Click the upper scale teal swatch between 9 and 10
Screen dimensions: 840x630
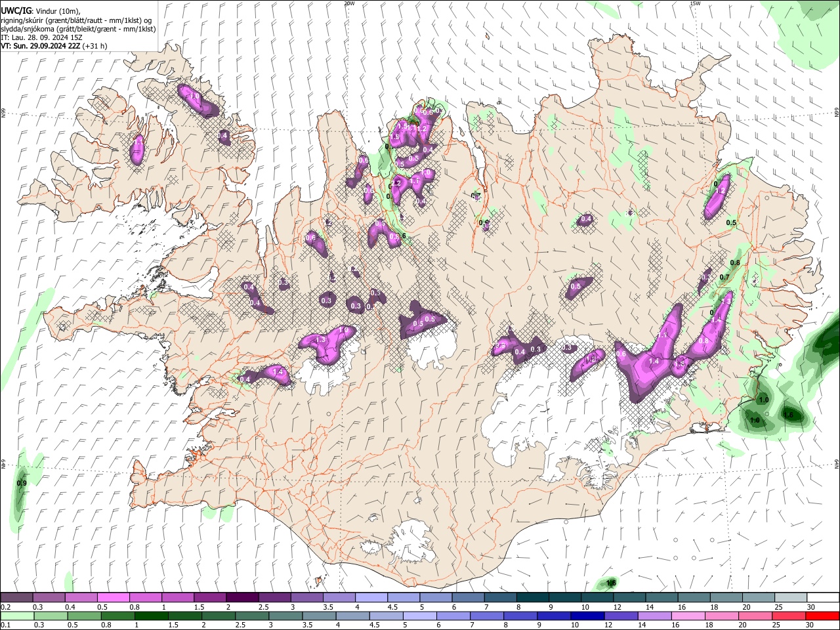point(564,597)
